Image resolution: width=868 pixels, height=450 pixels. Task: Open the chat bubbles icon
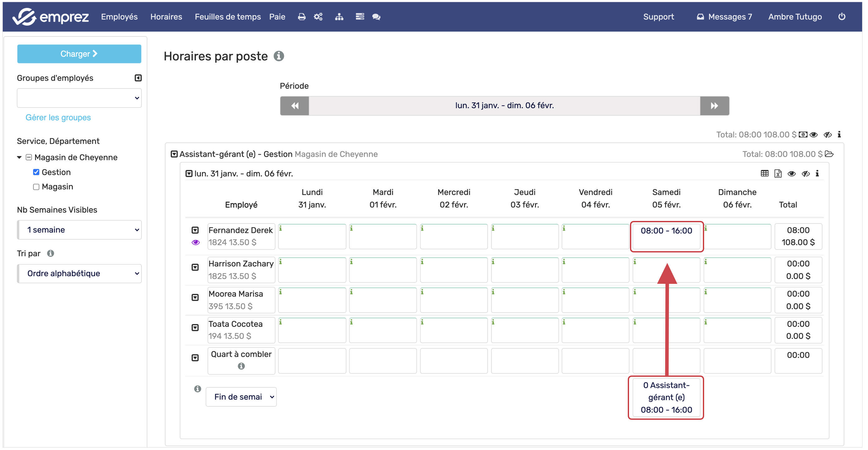(x=376, y=17)
